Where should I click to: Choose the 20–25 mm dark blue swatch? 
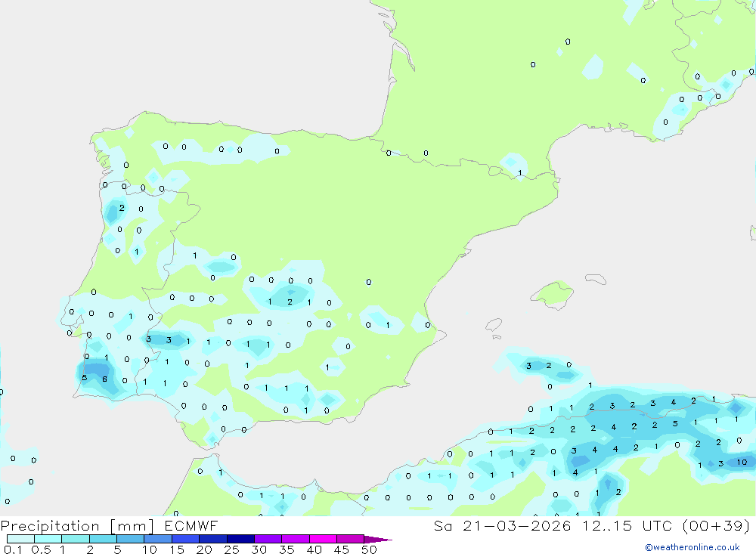pyautogui.click(x=213, y=539)
